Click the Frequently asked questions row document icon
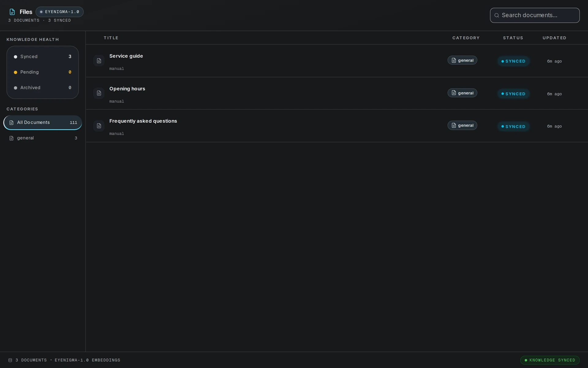Screen dimensions: 588x368 (x=99, y=126)
